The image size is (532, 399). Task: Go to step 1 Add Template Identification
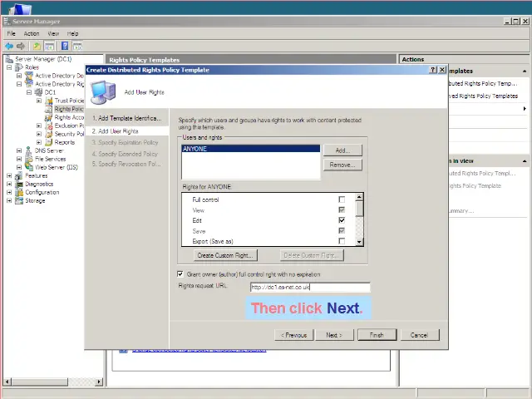127,118
